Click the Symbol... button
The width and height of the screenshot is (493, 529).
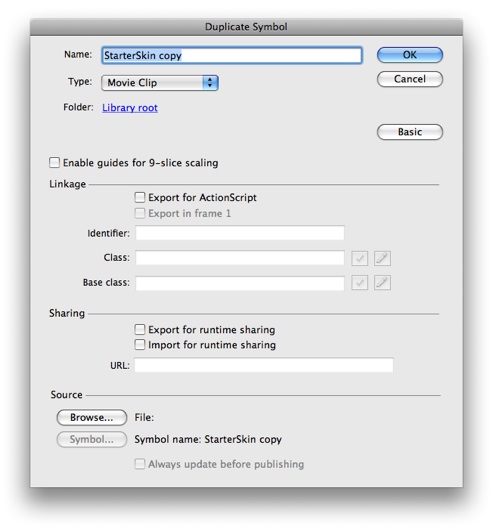(x=92, y=440)
